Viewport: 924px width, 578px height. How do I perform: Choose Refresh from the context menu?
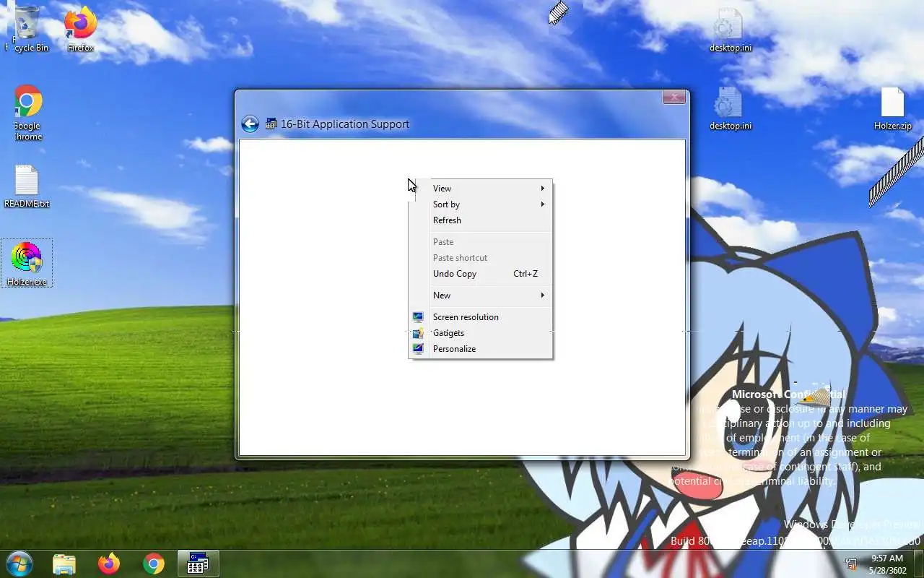481,220
